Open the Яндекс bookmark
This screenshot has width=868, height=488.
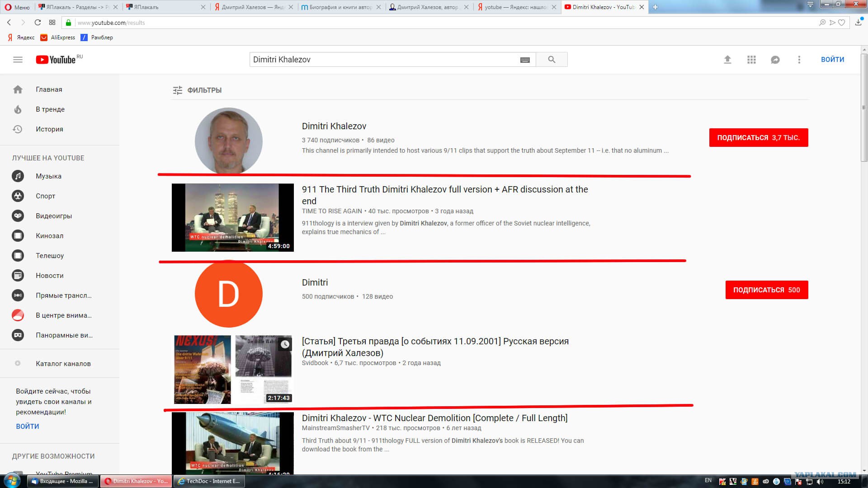pos(21,38)
